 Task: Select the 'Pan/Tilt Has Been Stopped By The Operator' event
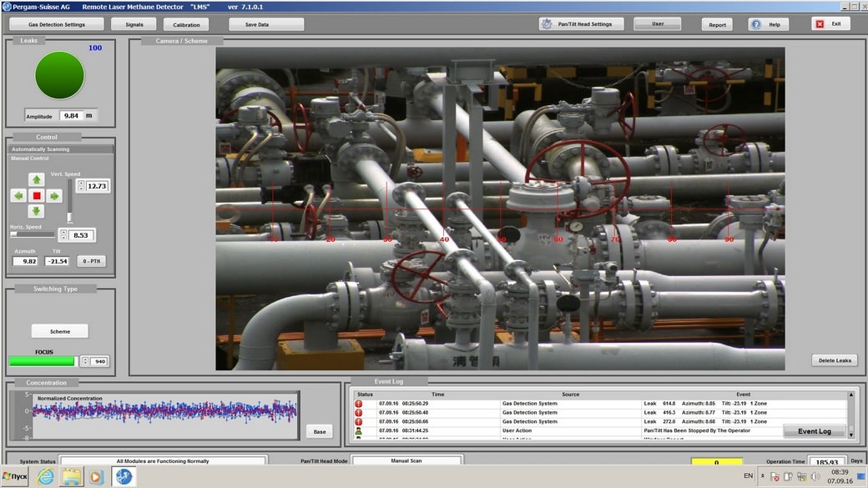coord(697,430)
